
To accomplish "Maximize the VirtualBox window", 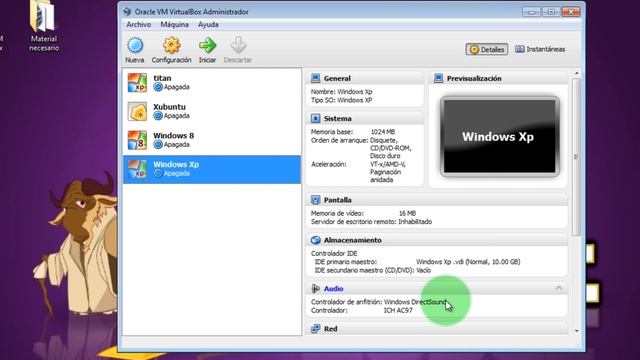I will click(551, 12).
